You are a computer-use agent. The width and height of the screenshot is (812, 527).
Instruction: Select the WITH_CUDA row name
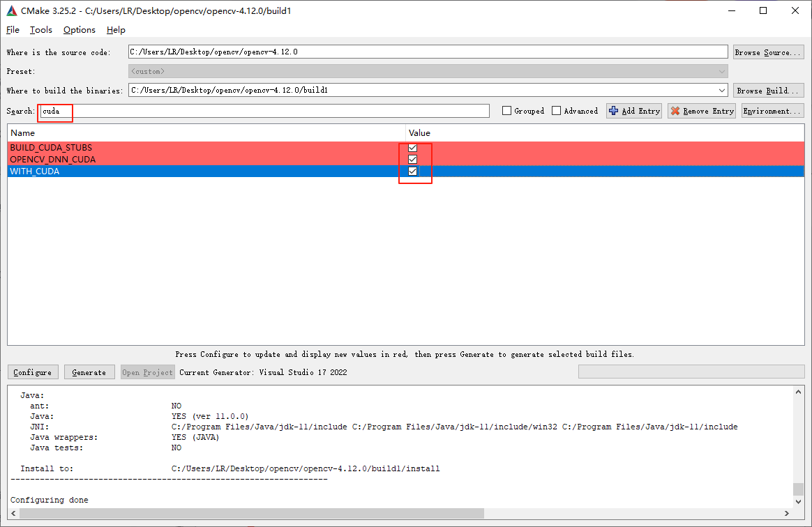[x=35, y=171]
